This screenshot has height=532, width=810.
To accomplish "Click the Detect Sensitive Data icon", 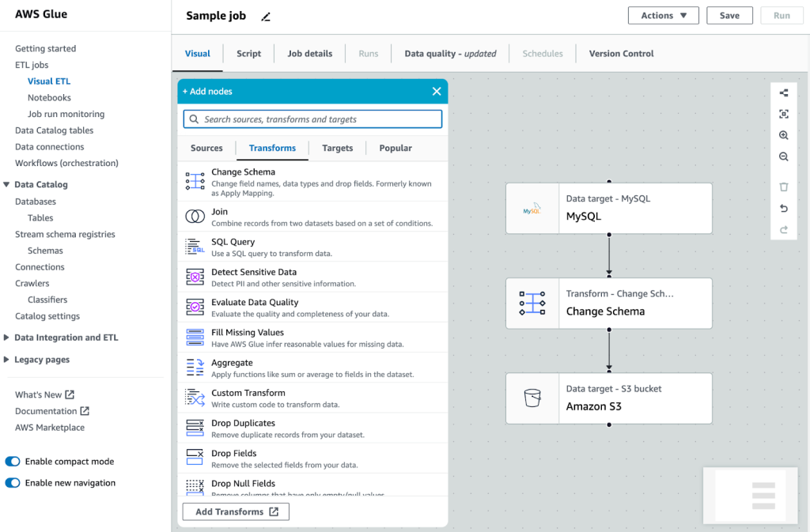I will (x=195, y=277).
